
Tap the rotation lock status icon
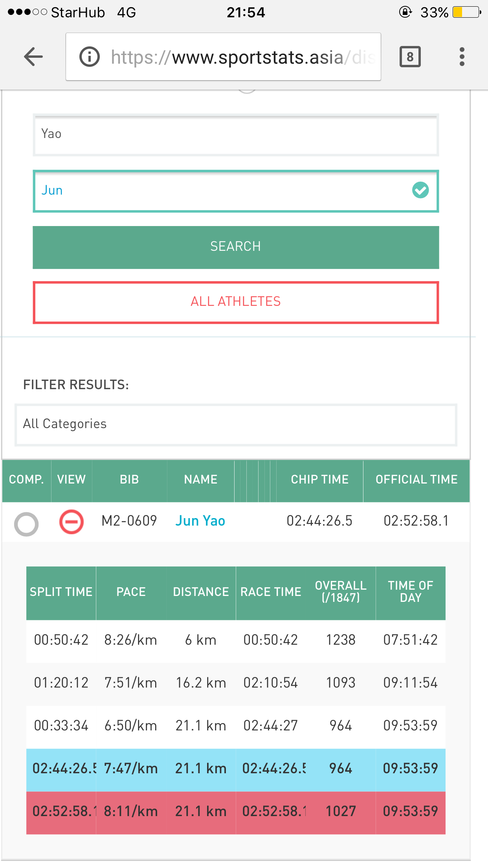(405, 12)
